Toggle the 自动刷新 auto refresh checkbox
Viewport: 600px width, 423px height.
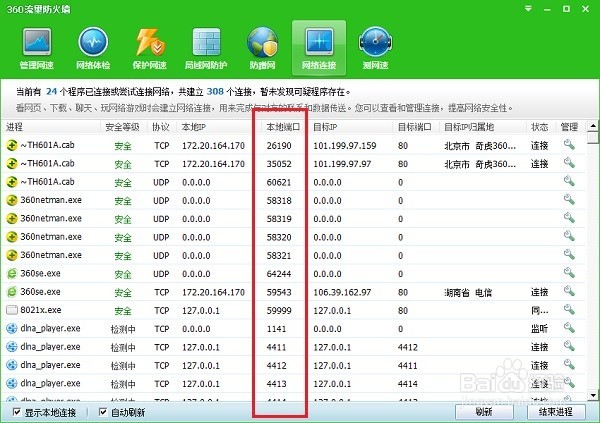click(103, 412)
